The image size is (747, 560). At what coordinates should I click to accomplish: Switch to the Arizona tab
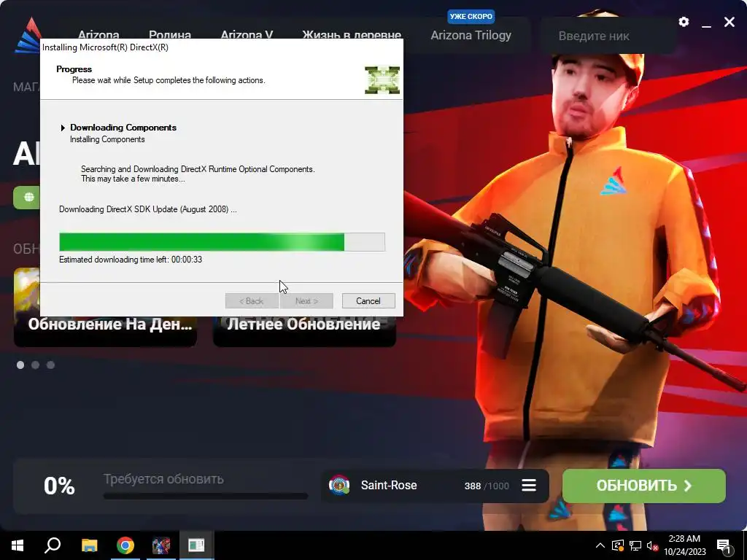(98, 35)
